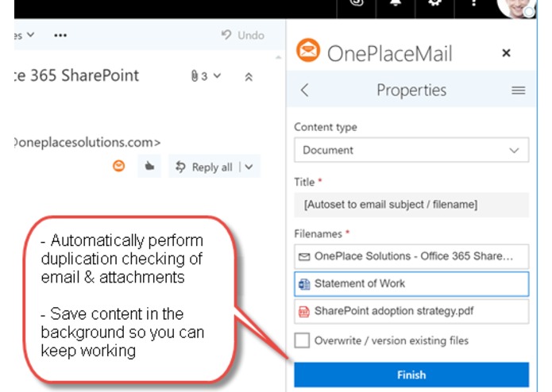Screen dimensions: 552x392
Task: Enable Overwrite / version existing files checkbox
Action: coord(302,340)
